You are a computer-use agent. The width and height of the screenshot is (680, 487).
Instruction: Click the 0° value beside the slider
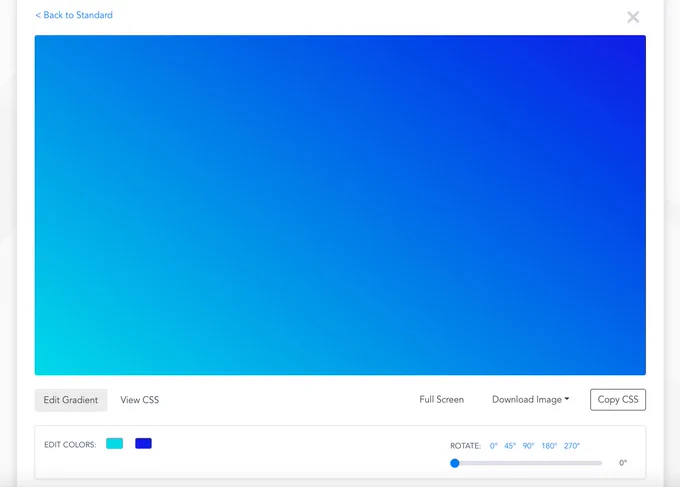tap(623, 463)
